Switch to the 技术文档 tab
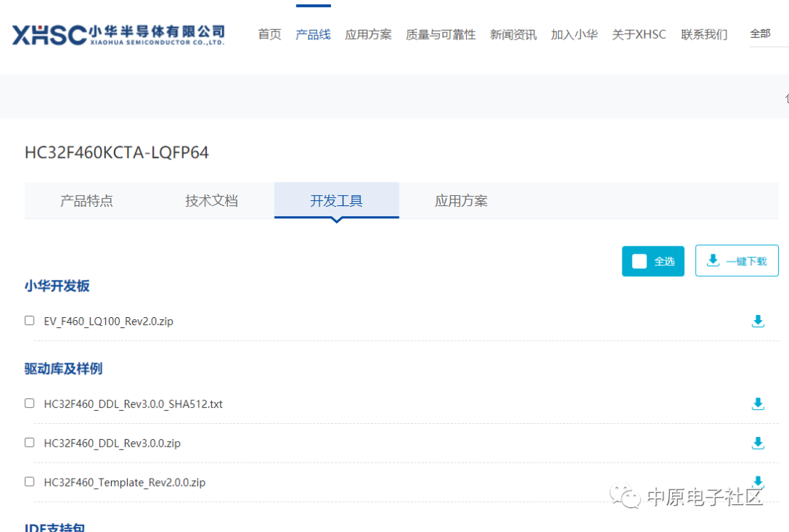This screenshot has width=789, height=532. 211,201
